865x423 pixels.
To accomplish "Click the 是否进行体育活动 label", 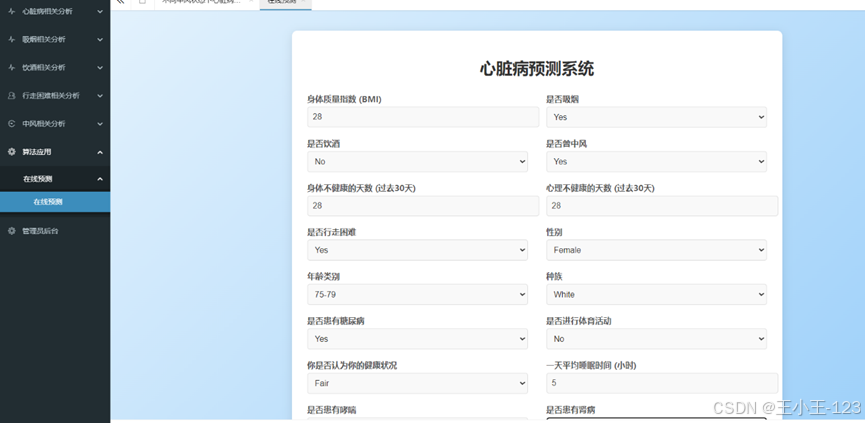I will pyautogui.click(x=579, y=321).
